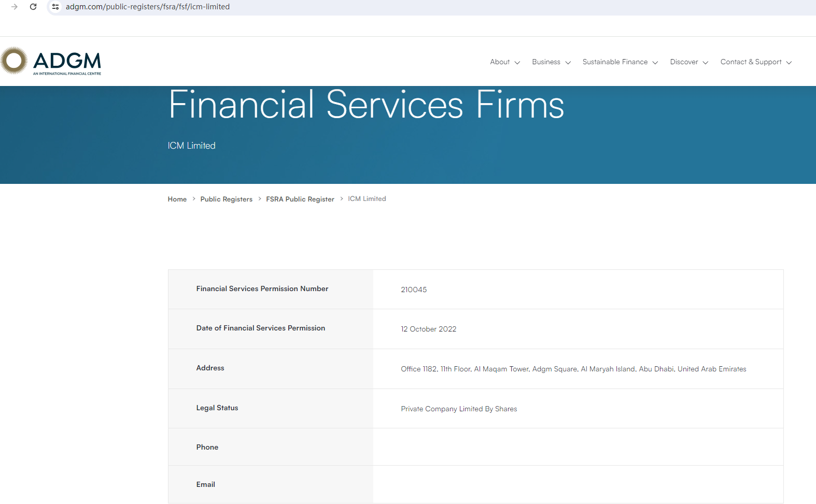Expand the Business dropdown chevron
The height and width of the screenshot is (504, 816).
click(x=568, y=63)
